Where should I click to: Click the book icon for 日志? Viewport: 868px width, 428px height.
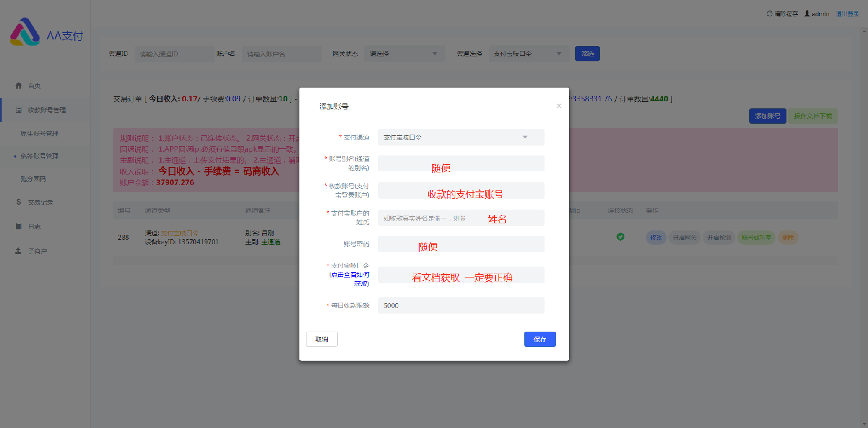19,226
